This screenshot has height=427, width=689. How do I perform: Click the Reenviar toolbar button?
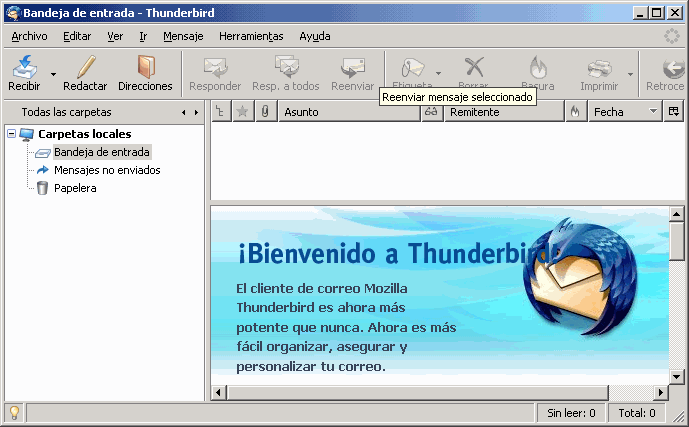352,73
